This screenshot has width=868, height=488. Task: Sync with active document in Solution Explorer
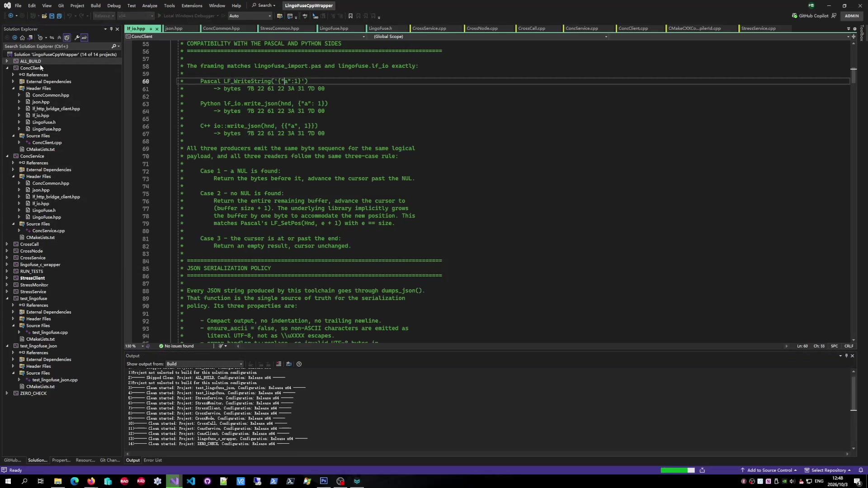coord(52,38)
